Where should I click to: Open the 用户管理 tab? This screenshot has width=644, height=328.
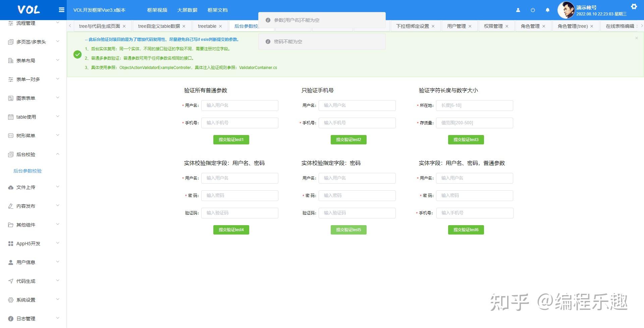click(457, 26)
